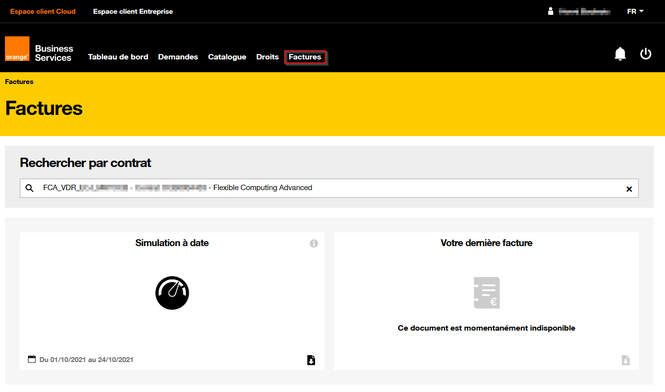The height and width of the screenshot is (392, 665).
Task: Open the Demandes menu
Action: tap(178, 57)
